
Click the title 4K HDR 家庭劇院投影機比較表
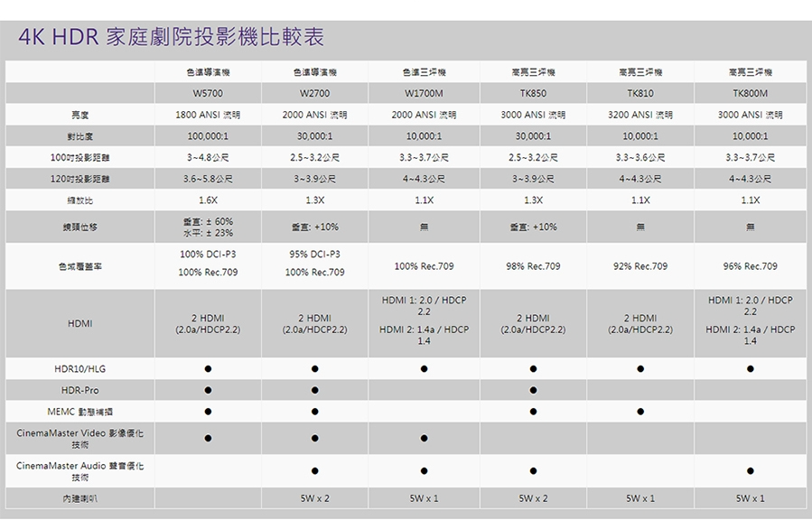tap(172, 37)
